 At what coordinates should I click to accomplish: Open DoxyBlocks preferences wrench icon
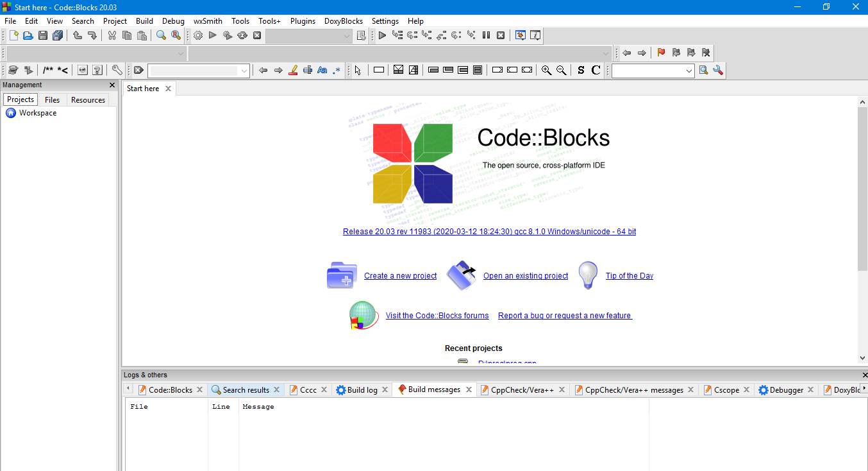tap(117, 70)
